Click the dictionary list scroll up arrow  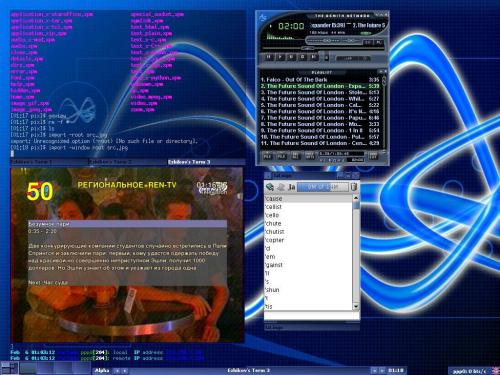pyautogui.click(x=356, y=198)
